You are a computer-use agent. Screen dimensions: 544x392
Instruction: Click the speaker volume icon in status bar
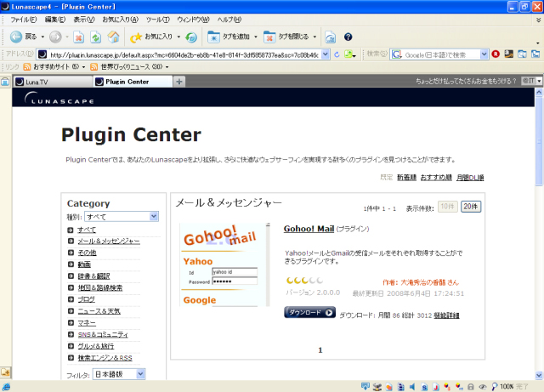tap(412, 386)
